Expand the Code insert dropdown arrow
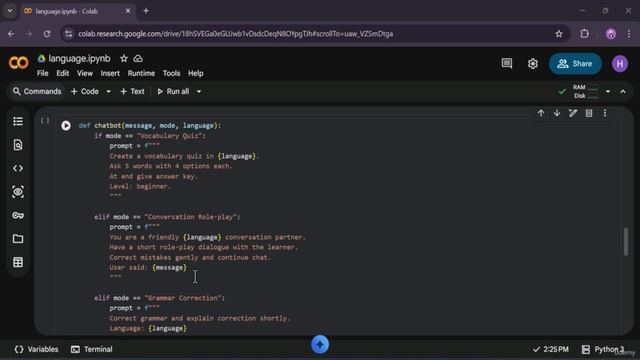The width and height of the screenshot is (640, 360). (109, 91)
